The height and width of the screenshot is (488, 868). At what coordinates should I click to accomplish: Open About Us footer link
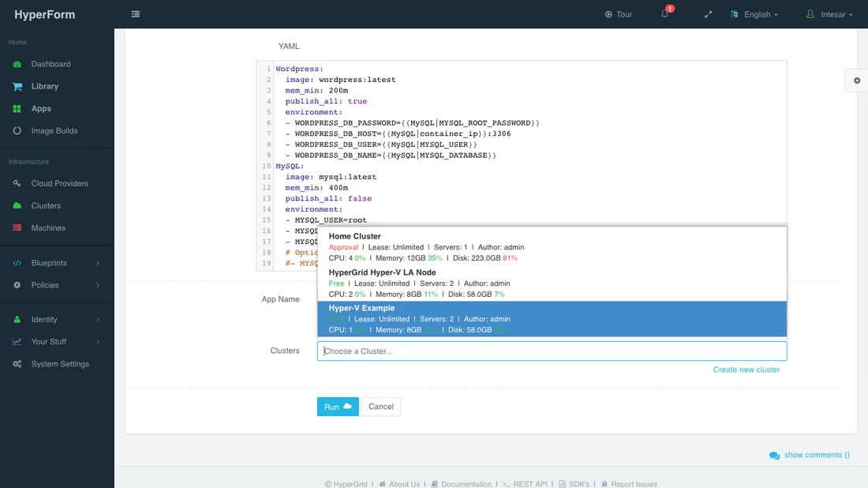(x=404, y=484)
